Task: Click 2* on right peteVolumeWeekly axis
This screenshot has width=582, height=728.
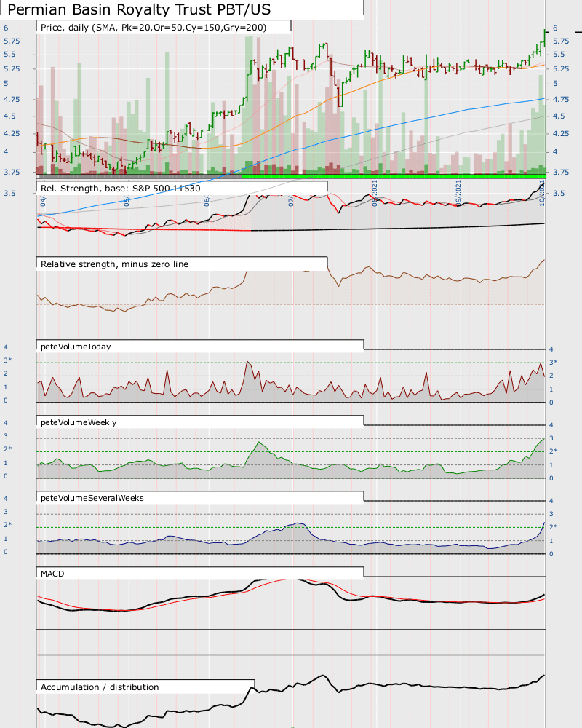Action: click(554, 451)
